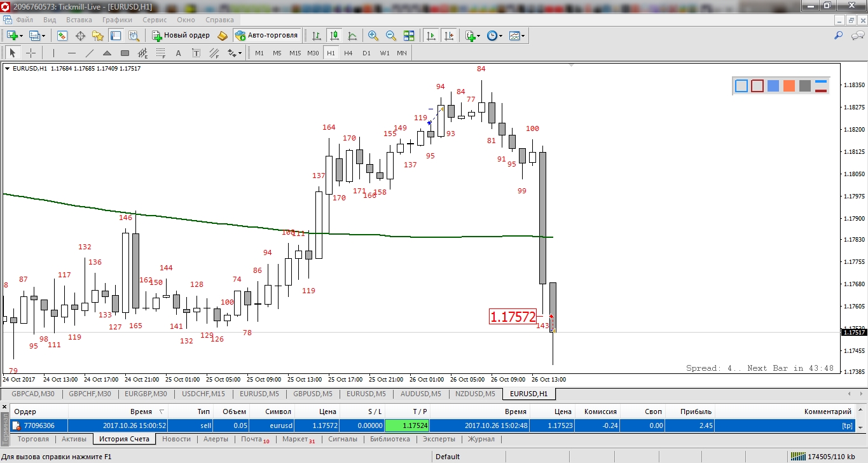Select the Crosshair tool
Image resolution: width=868 pixels, height=463 pixels.
click(31, 53)
